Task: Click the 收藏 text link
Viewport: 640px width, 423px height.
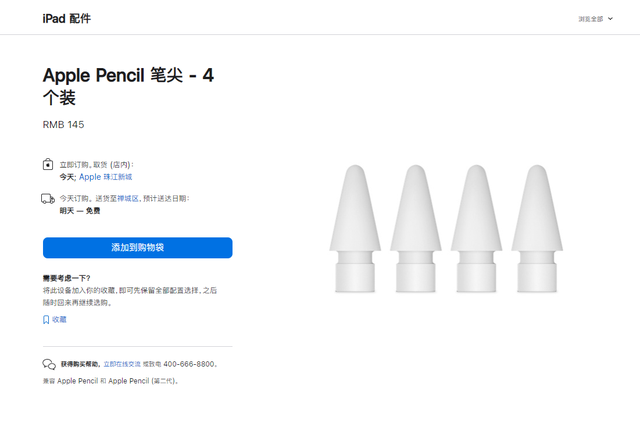Action: [x=59, y=320]
